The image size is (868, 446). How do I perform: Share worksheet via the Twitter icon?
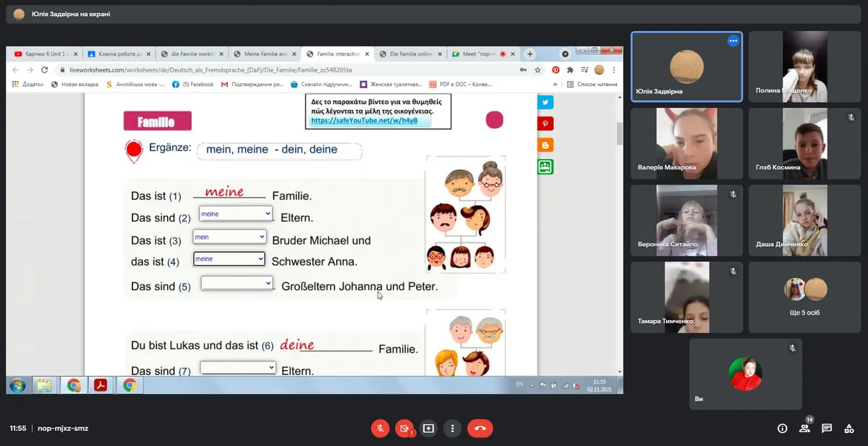[545, 103]
